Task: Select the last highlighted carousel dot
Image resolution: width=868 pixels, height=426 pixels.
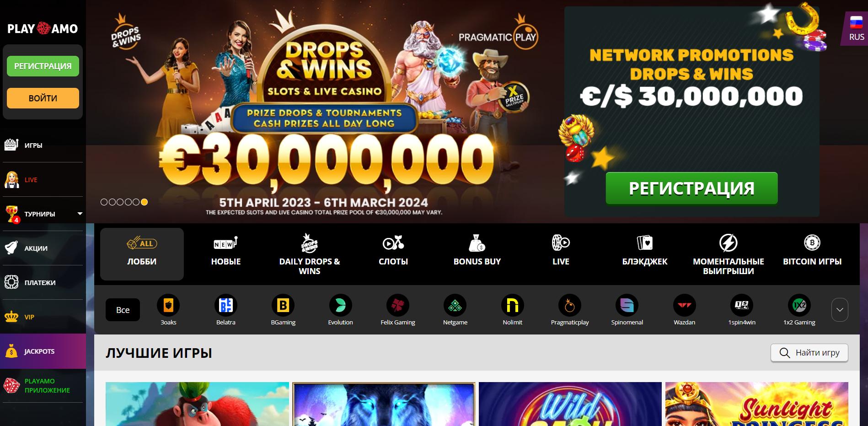Action: click(144, 202)
